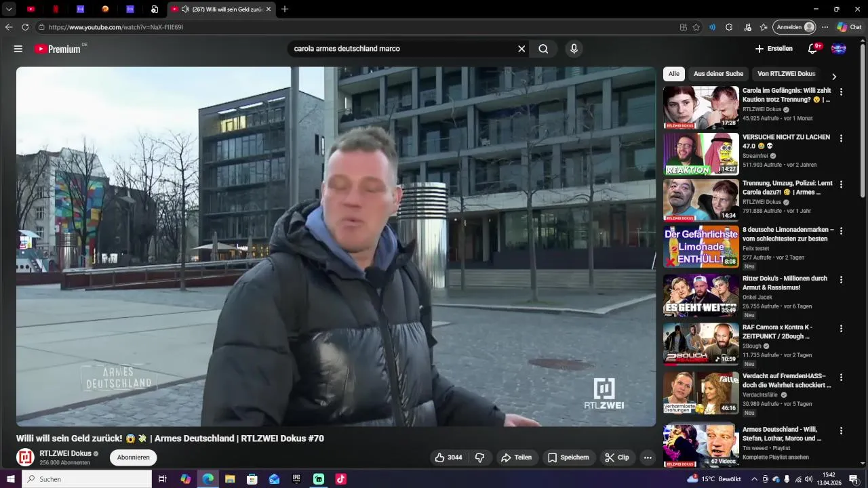This screenshot has width=868, height=488.
Task: Save the video via Speichern
Action: (568, 457)
